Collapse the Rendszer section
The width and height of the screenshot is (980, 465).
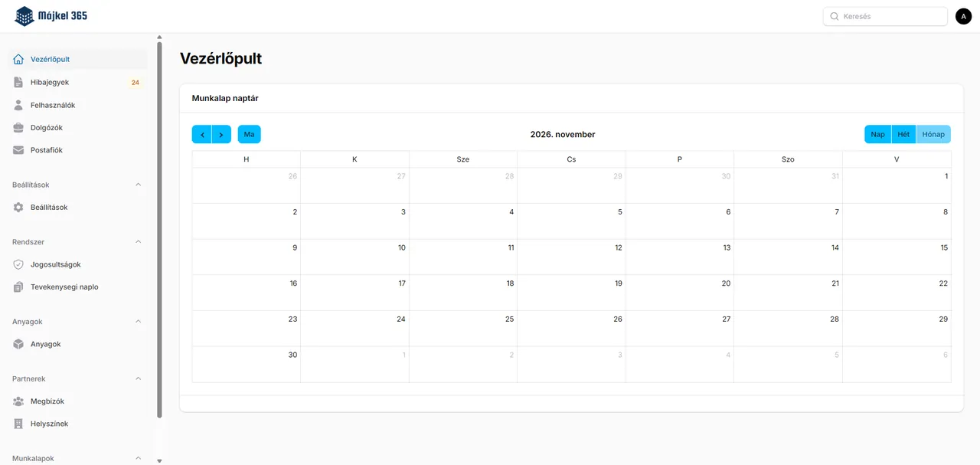click(x=139, y=242)
